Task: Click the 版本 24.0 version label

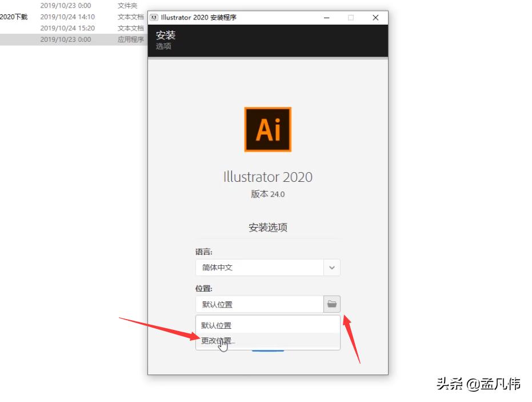Action: point(267,194)
